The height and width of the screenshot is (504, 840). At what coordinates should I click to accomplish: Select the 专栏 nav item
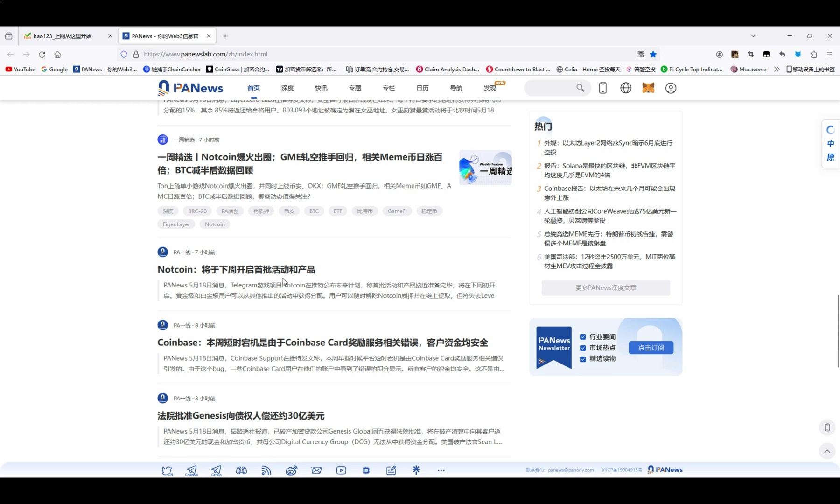tap(388, 88)
